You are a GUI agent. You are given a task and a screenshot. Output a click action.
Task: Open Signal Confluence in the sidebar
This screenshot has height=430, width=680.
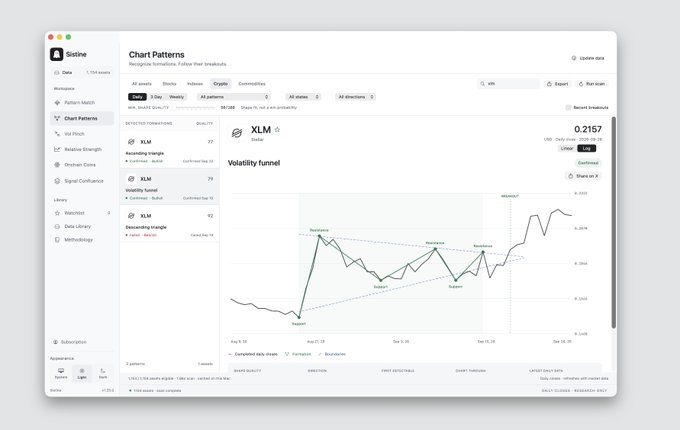click(82, 181)
